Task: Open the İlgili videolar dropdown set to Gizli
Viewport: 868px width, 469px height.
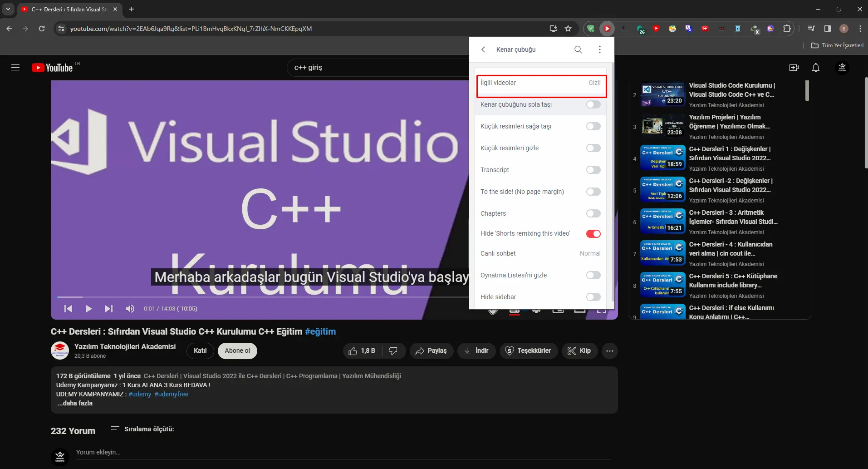Action: pyautogui.click(x=541, y=83)
